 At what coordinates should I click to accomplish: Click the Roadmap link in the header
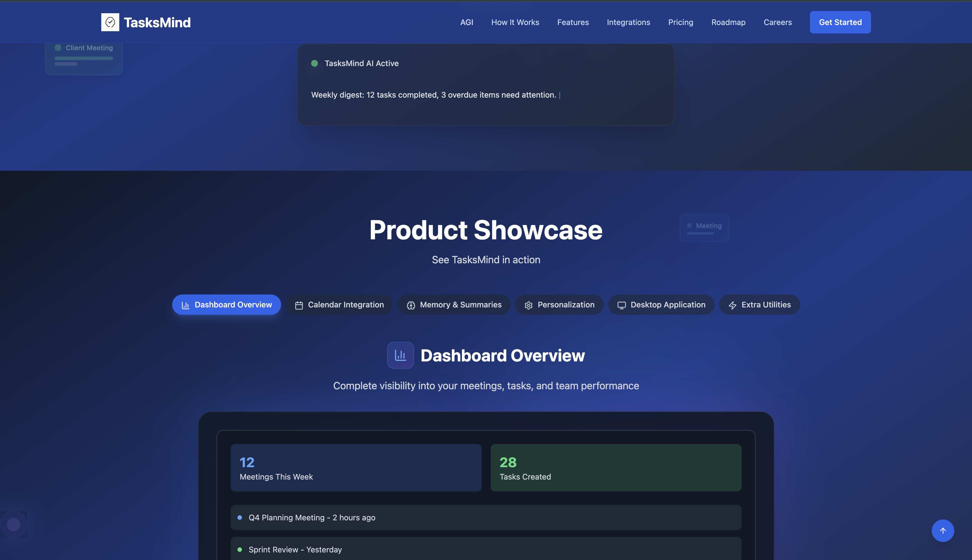(x=728, y=22)
